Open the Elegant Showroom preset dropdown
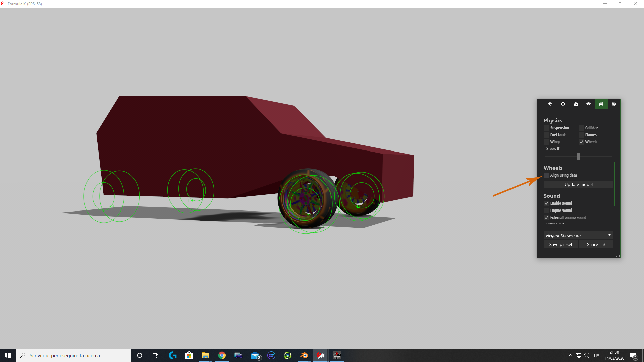644x362 pixels. [579, 235]
